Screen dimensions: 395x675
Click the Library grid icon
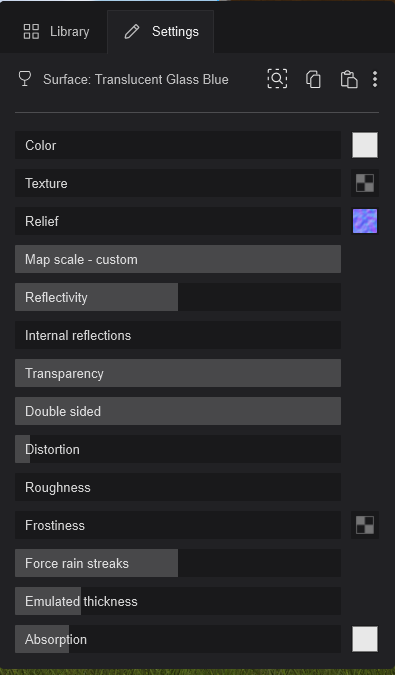(31, 31)
